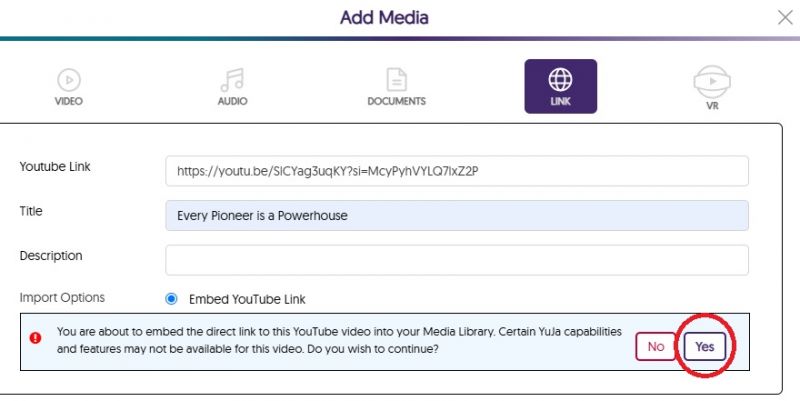The width and height of the screenshot is (800, 401).
Task: Click the Video play icon
Action: point(68,80)
